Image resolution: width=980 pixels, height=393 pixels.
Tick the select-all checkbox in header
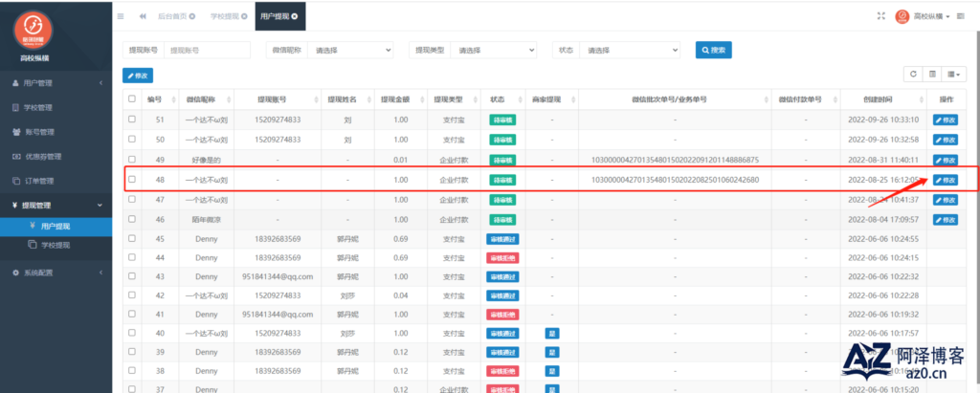pyautogui.click(x=131, y=98)
